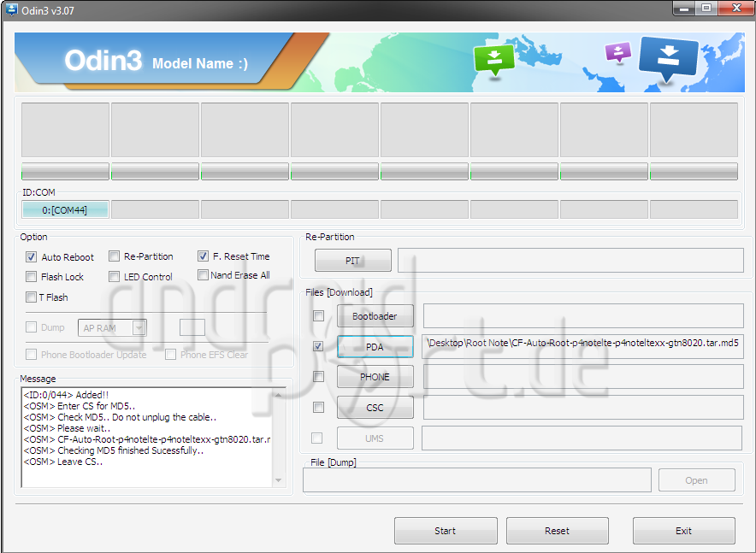The width and height of the screenshot is (756, 553).
Task: Click the purple download icon in banner
Action: (617, 52)
